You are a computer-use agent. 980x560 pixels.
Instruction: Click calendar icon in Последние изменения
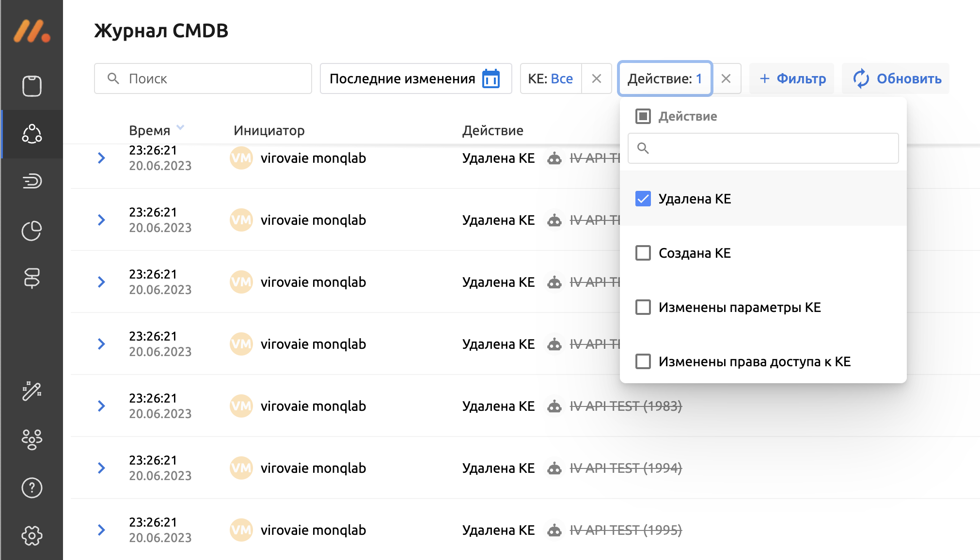491,78
